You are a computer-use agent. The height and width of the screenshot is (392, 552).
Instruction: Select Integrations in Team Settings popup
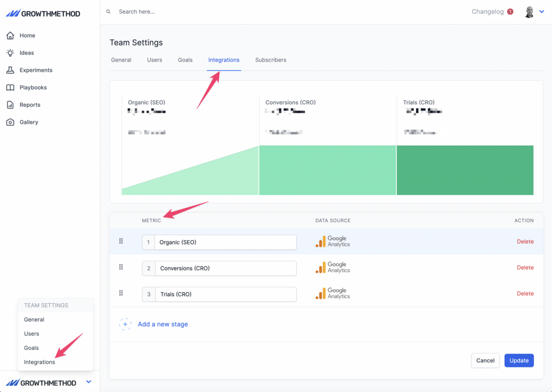pyautogui.click(x=39, y=362)
